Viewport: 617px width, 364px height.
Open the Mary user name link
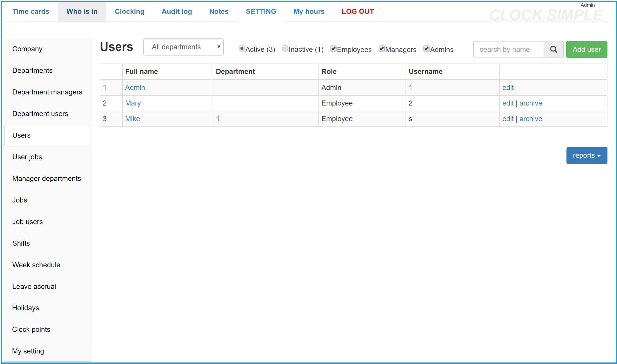coord(133,103)
